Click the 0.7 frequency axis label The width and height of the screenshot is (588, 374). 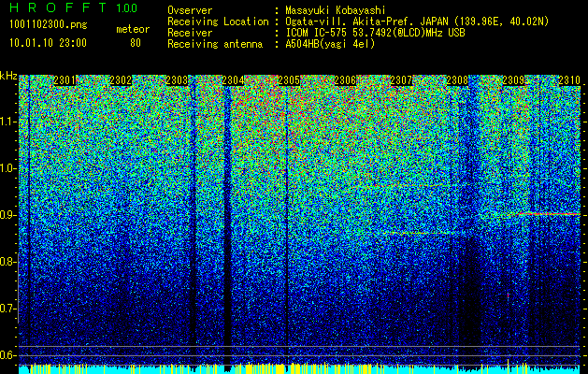[x=8, y=309]
